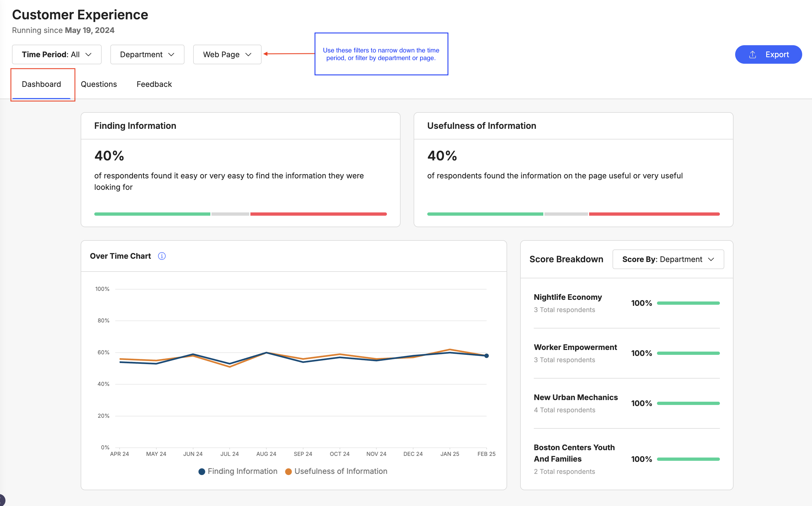This screenshot has height=506, width=812.
Task: Open the Department filter dropdown
Action: [147, 54]
